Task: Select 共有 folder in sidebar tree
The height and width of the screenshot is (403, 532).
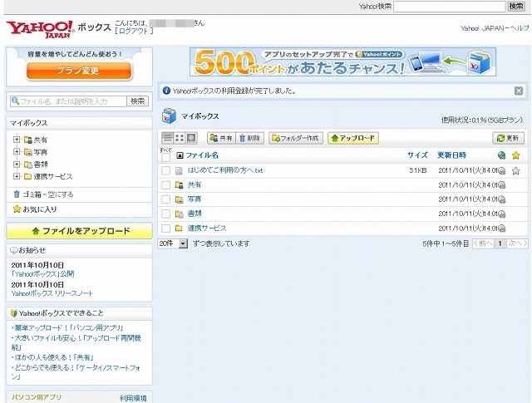Action: pos(41,140)
